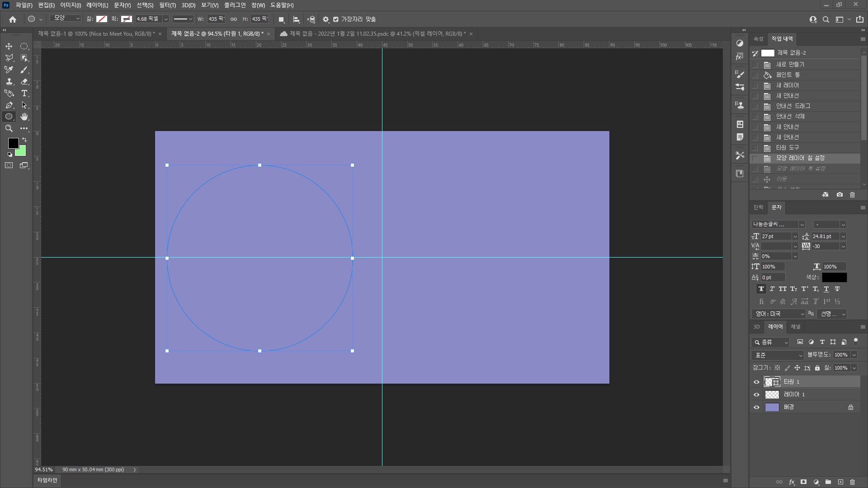
Task: Open the 필터(T) menu
Action: point(167,5)
